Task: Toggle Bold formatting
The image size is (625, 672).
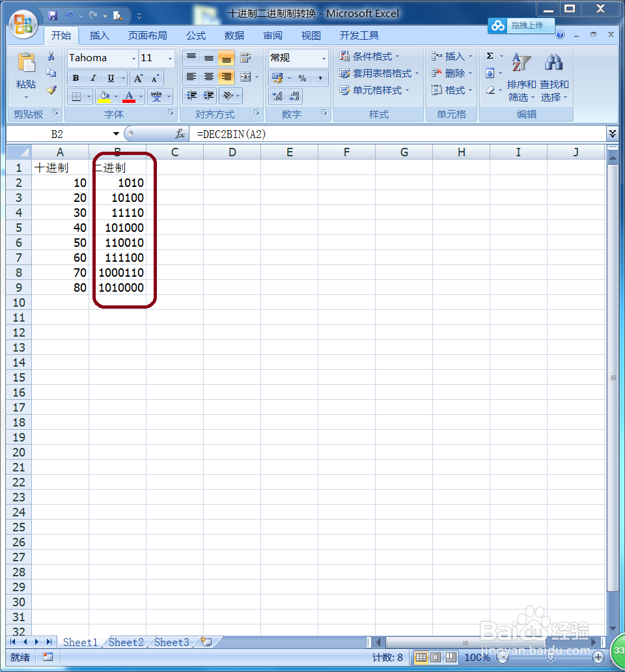Action: pos(76,78)
